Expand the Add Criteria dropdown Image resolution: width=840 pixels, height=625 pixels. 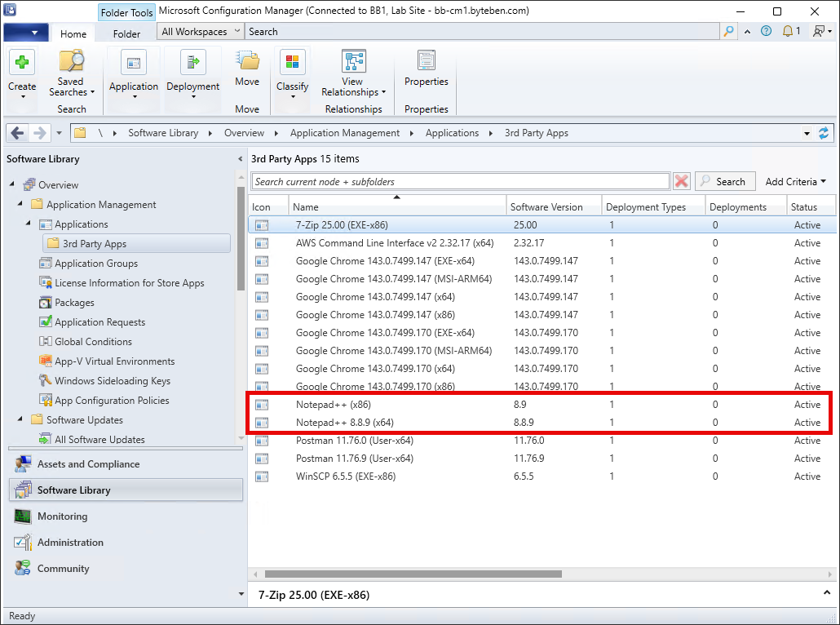coord(795,182)
